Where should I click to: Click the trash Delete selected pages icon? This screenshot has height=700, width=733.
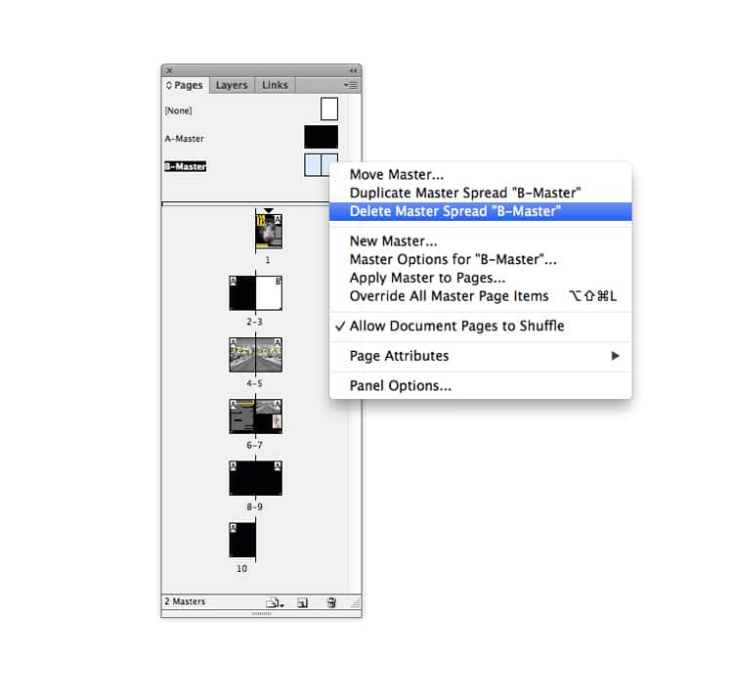pos(331,603)
